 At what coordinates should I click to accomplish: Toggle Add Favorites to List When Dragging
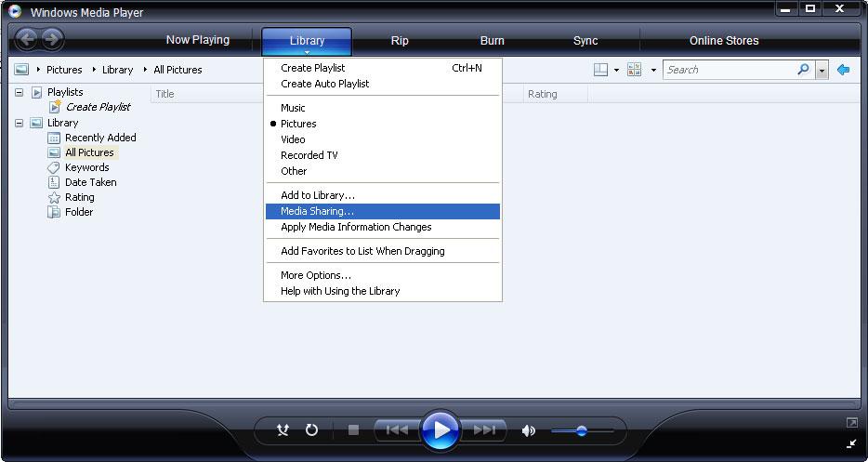(382, 251)
